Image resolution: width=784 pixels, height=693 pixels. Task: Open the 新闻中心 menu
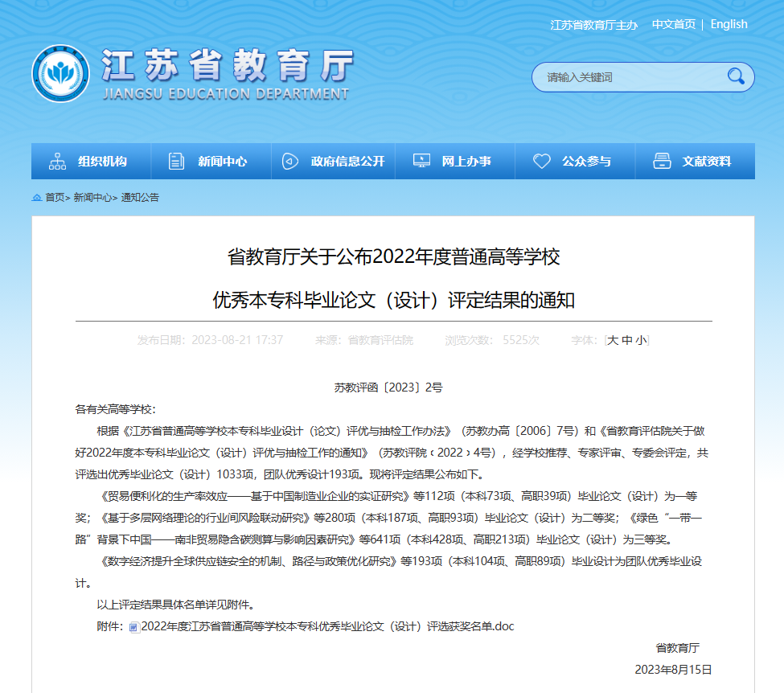tap(222, 161)
